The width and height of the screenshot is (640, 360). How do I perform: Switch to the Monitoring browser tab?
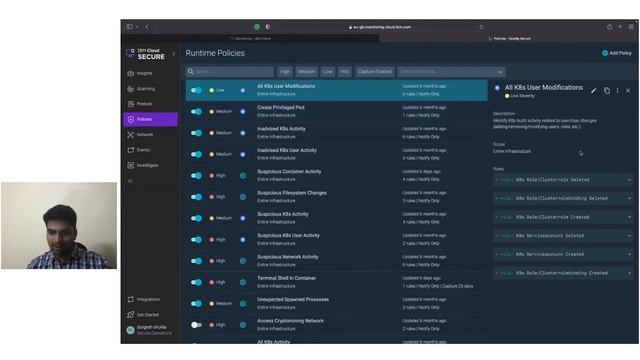tap(250, 38)
